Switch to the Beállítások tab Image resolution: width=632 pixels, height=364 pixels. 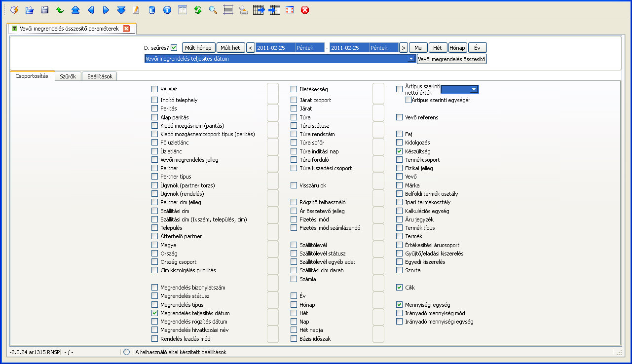100,76
